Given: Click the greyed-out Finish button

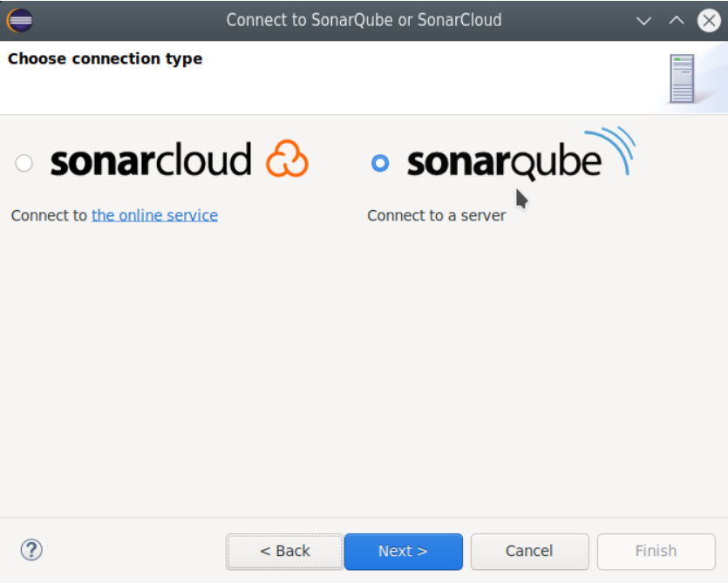Looking at the screenshot, I should (656, 551).
